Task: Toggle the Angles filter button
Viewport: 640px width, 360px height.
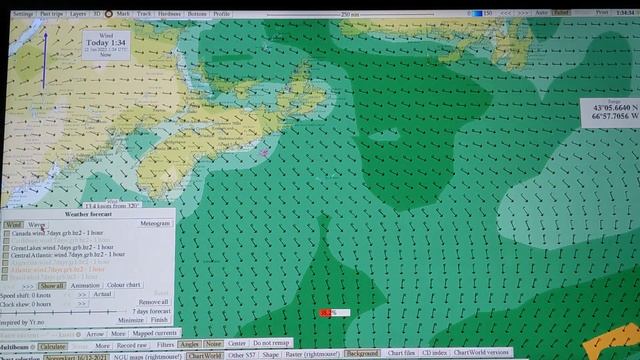Action: pos(190,344)
